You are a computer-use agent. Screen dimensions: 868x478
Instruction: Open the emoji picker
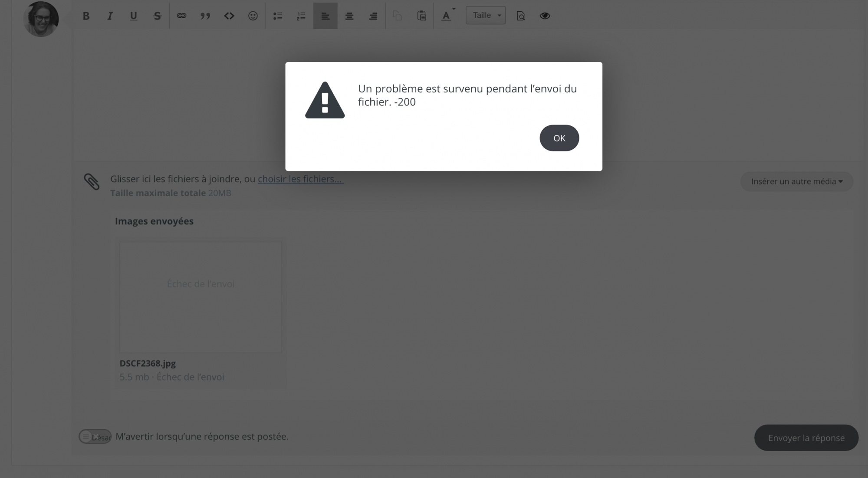coord(253,16)
